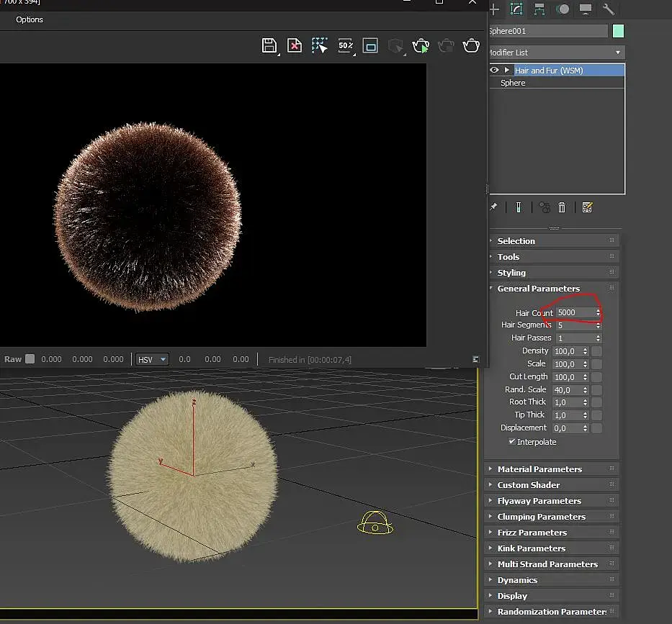Toggle the Raw checkbox in render status bar
The width and height of the screenshot is (672, 624).
click(30, 359)
